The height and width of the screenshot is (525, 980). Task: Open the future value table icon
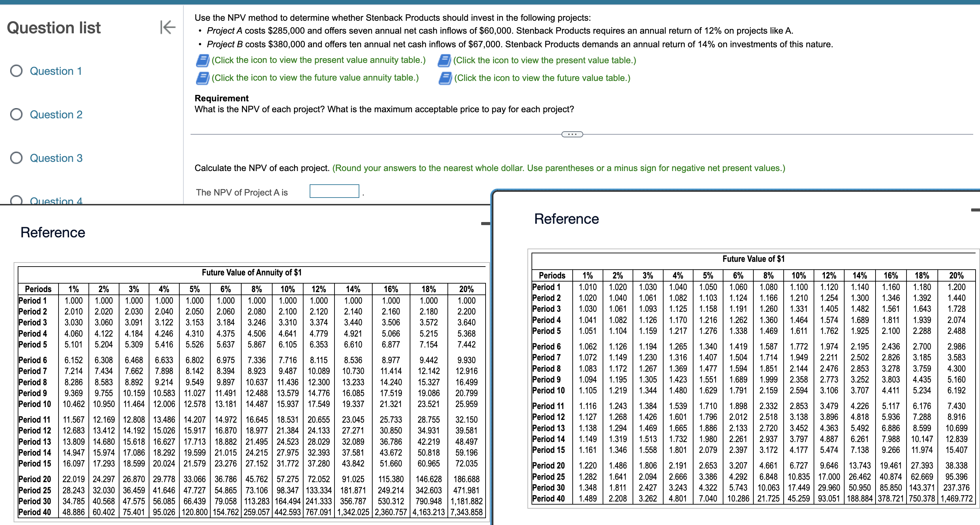[445, 78]
